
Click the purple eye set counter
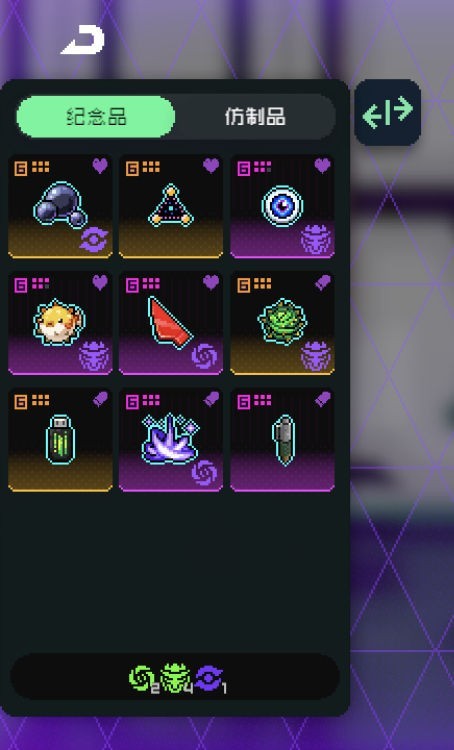coord(210,679)
